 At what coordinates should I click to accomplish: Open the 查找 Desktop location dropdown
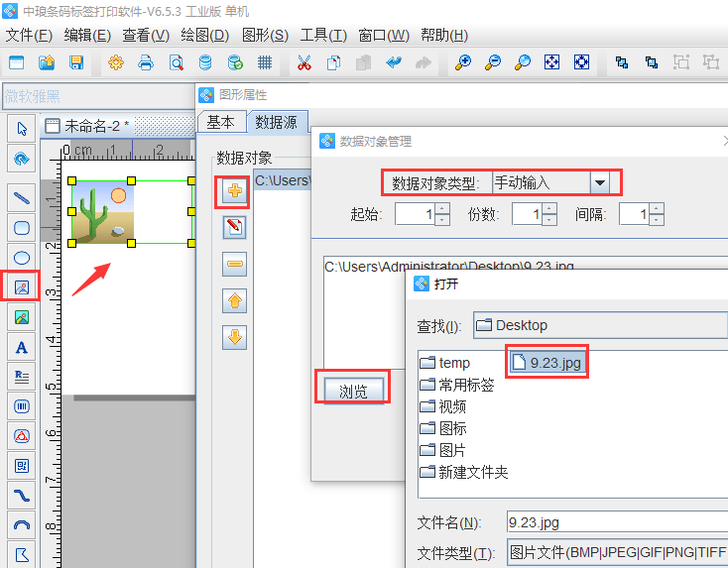pos(600,325)
